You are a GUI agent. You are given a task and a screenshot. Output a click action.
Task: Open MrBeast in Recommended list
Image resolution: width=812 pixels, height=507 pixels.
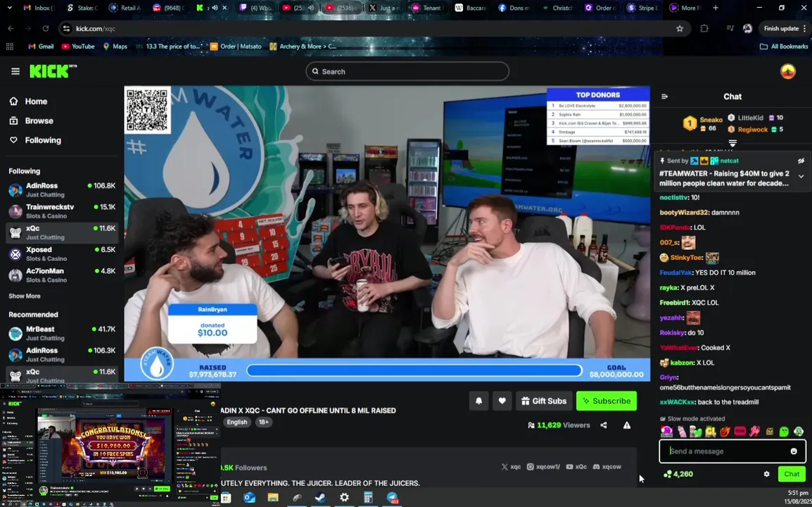[62, 333]
